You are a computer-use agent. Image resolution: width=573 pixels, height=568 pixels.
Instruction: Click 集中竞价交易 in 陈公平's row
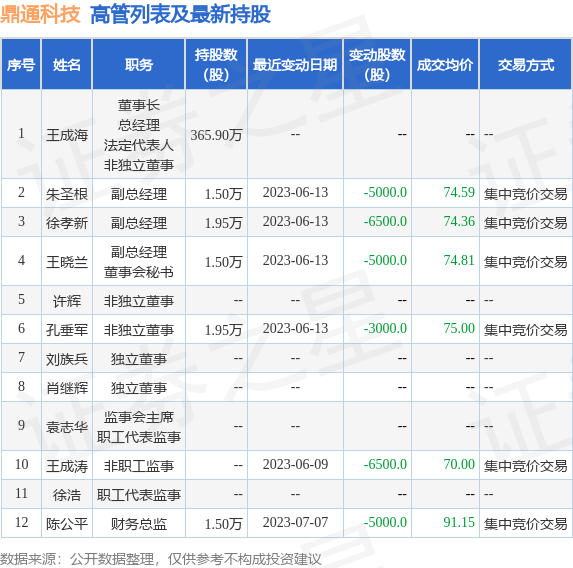point(525,523)
